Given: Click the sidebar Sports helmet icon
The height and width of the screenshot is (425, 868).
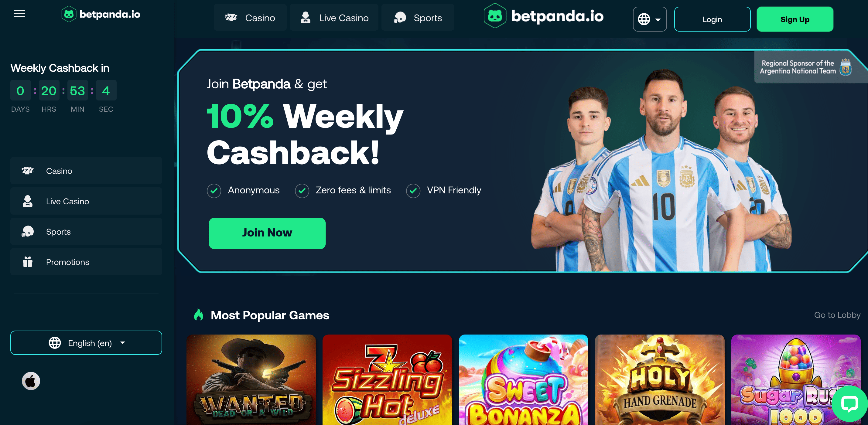Looking at the screenshot, I should 28,231.
